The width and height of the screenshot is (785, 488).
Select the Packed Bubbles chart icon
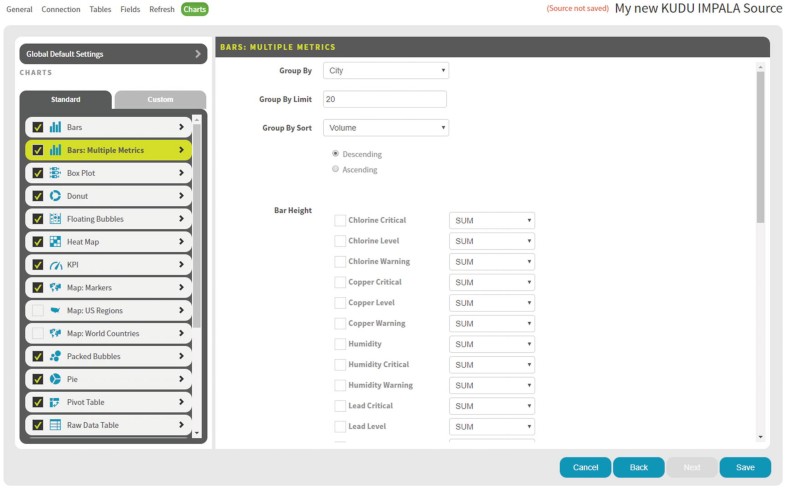55,356
